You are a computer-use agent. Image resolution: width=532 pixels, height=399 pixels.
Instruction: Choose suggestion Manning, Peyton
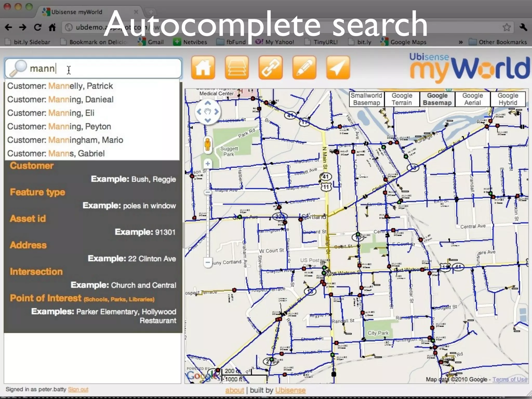pos(92,127)
